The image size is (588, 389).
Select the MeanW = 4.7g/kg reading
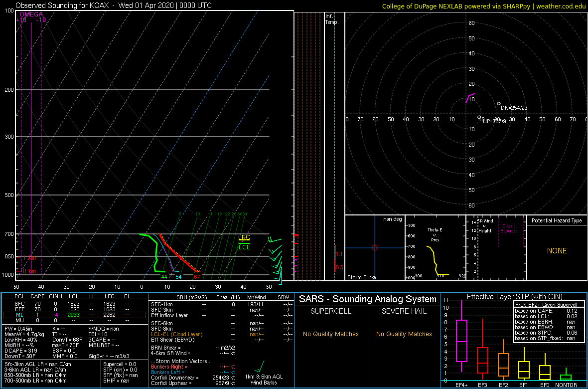(x=23, y=335)
